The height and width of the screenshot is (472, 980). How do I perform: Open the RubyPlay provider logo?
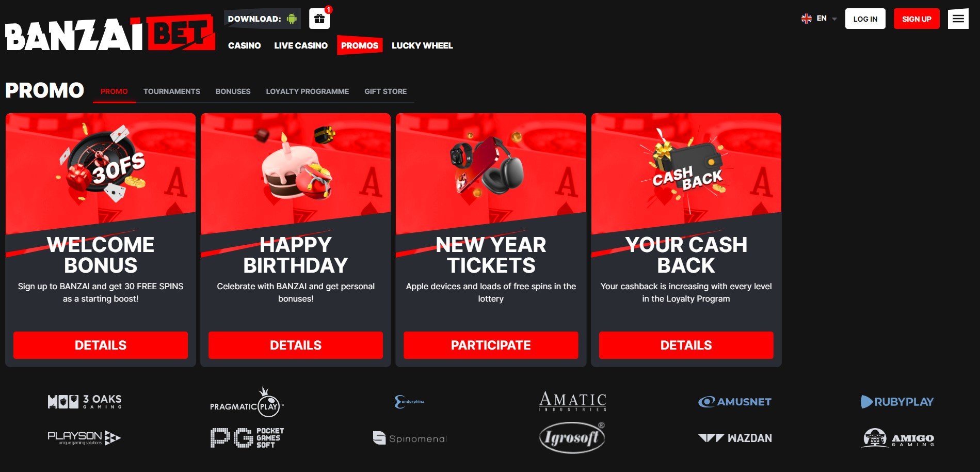pyautogui.click(x=897, y=402)
